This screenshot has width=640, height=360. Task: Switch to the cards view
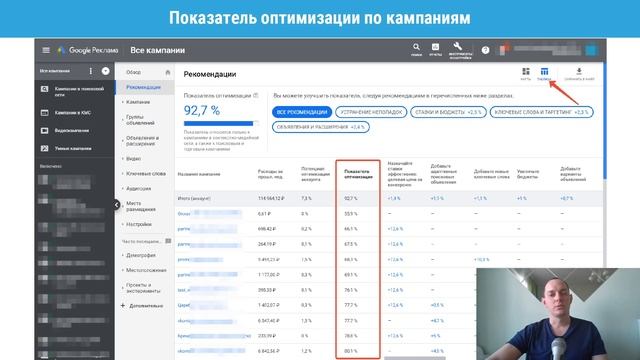point(526,74)
